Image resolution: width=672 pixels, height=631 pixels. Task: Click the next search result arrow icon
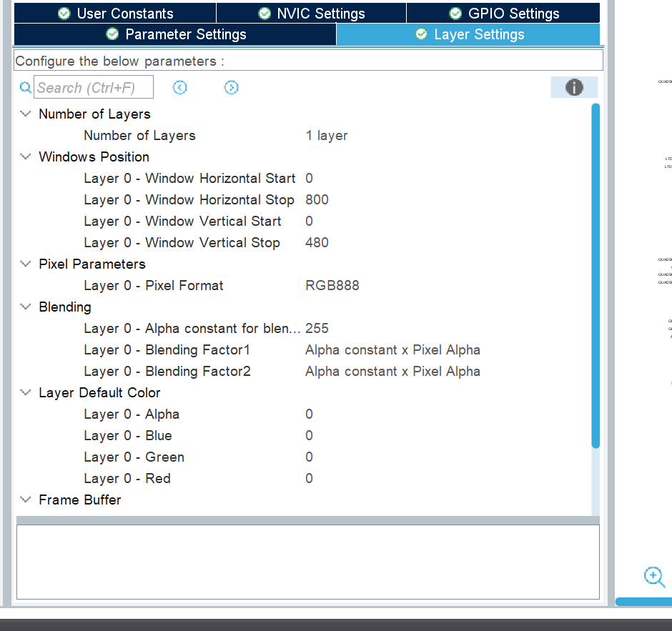point(231,86)
